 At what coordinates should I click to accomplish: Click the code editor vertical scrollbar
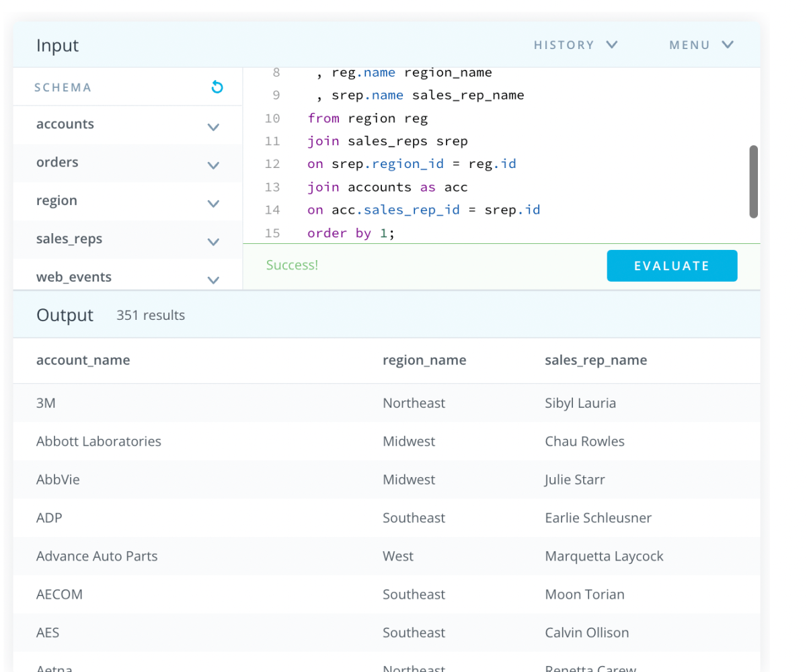click(754, 181)
